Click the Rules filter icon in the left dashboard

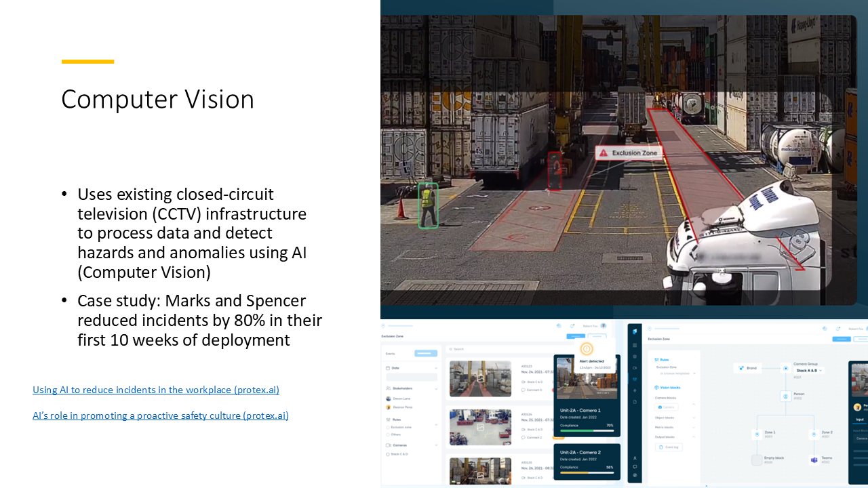pyautogui.click(x=388, y=420)
